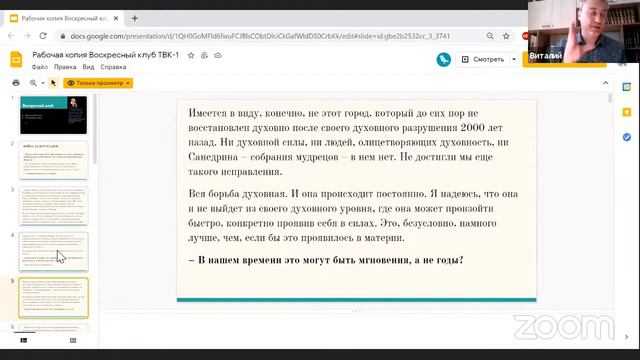
Task: Reload the page
Action: pyautogui.click(x=43, y=36)
